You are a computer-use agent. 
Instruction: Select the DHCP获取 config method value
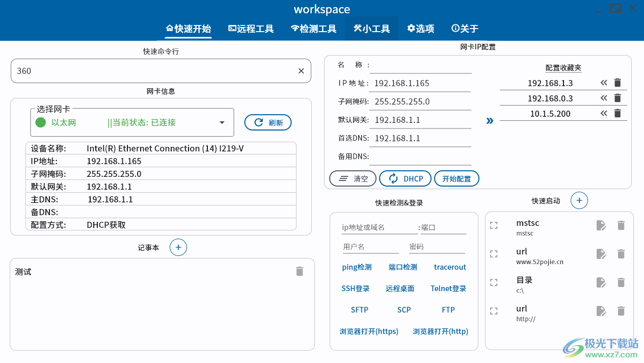(106, 225)
